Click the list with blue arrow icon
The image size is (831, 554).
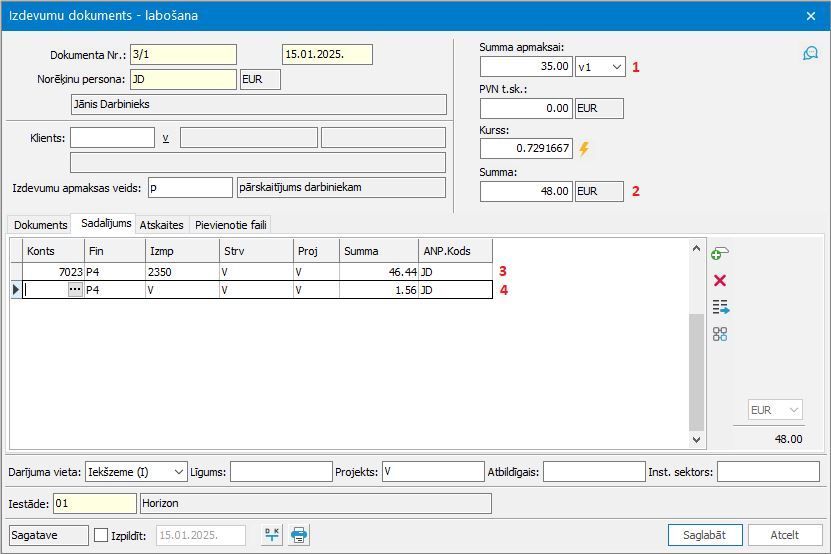pos(720,308)
